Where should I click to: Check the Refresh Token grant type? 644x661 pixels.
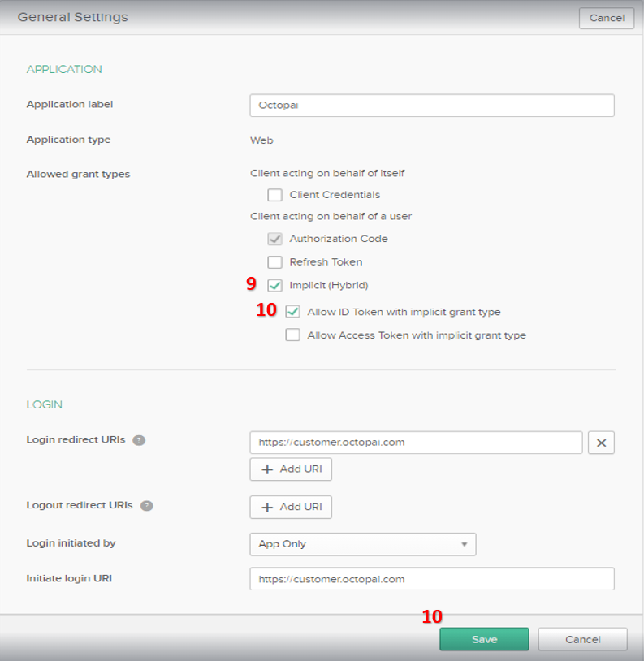pyautogui.click(x=275, y=262)
